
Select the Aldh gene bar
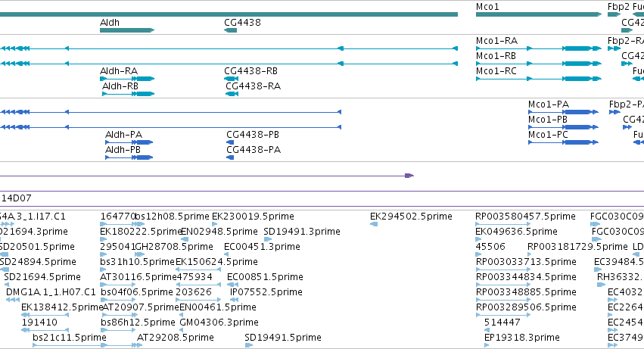[x=127, y=30]
